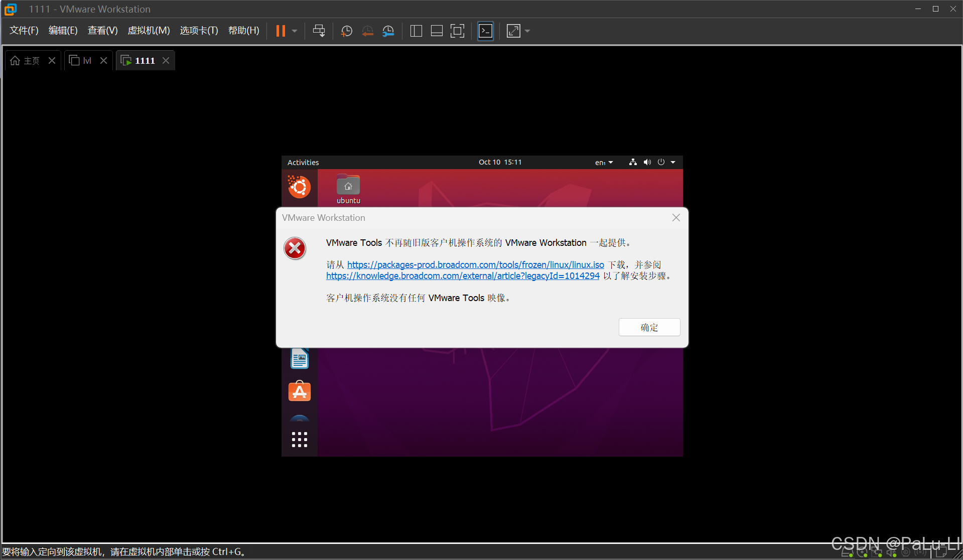The width and height of the screenshot is (963, 560).
Task: Open the 虚拟机(M) menu
Action: (x=149, y=31)
